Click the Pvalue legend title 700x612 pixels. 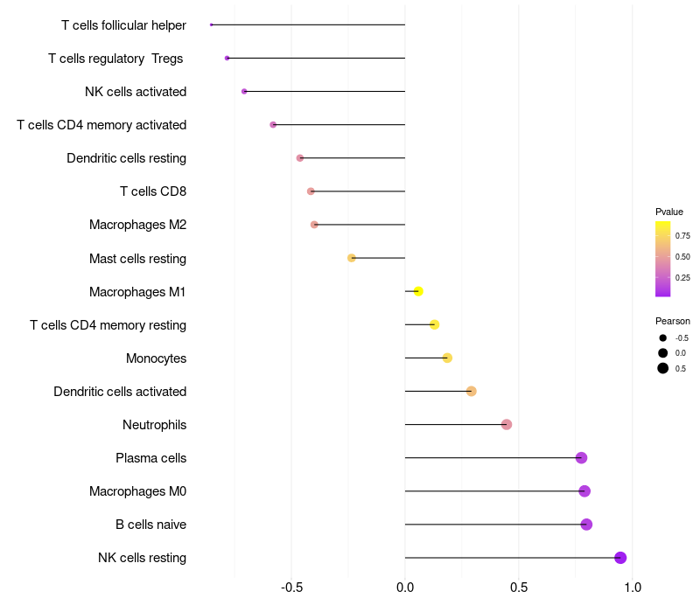[x=669, y=212]
